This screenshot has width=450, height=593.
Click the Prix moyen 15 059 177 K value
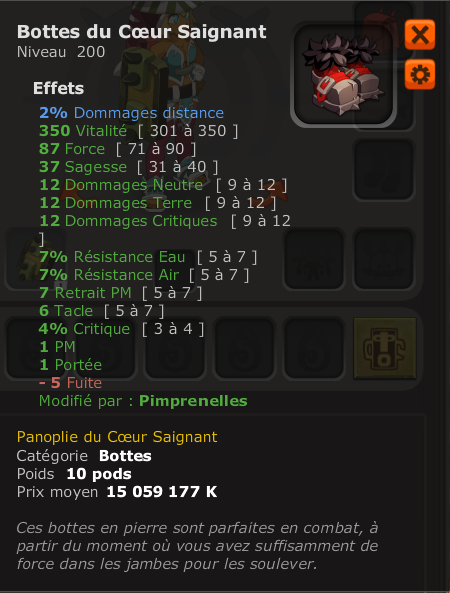161,492
